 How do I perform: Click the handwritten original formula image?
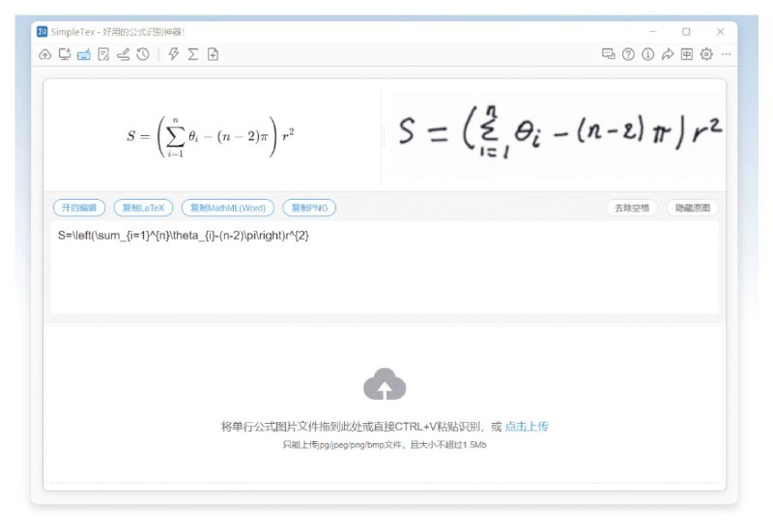click(x=558, y=135)
